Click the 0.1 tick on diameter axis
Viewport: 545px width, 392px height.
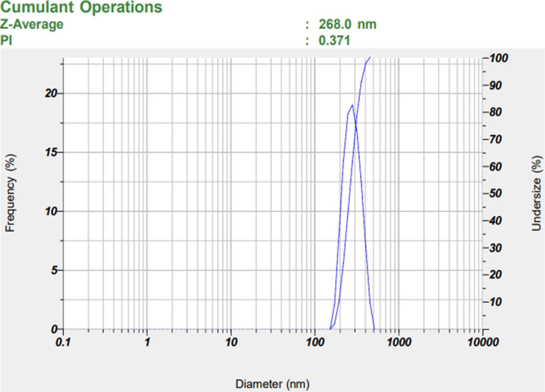63,342
